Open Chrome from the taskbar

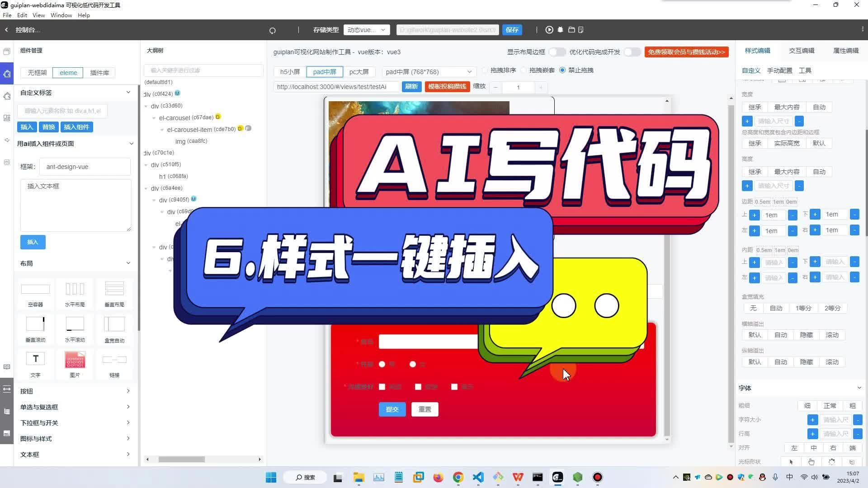(458, 477)
